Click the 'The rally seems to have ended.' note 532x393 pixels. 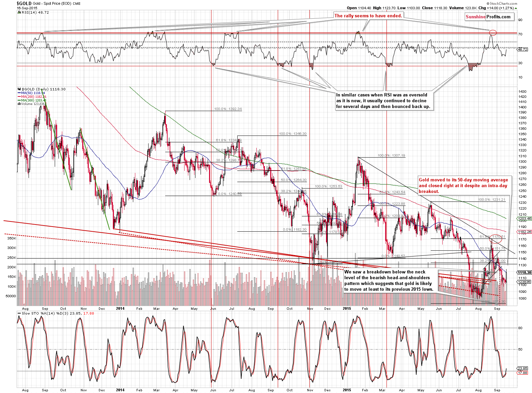pos(368,16)
